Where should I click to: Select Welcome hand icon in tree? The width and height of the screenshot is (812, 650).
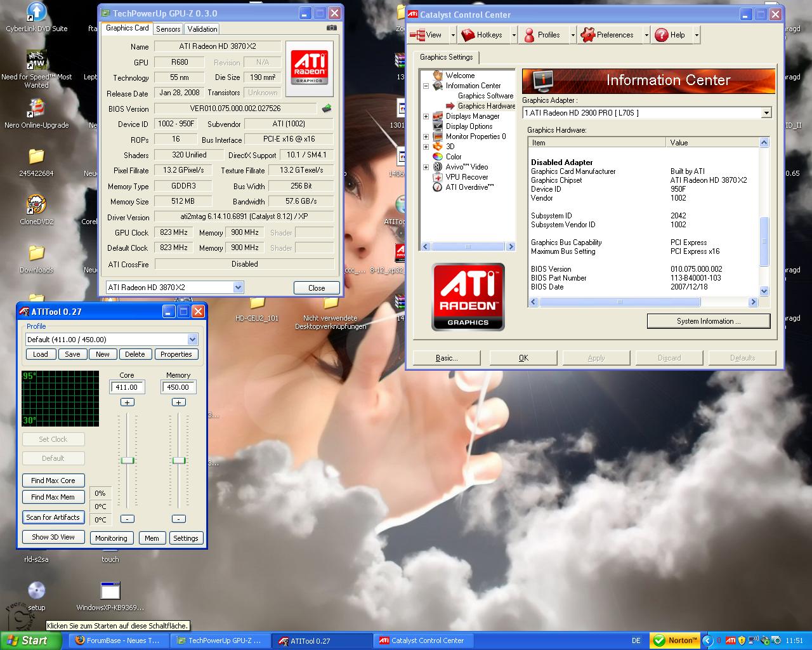438,76
